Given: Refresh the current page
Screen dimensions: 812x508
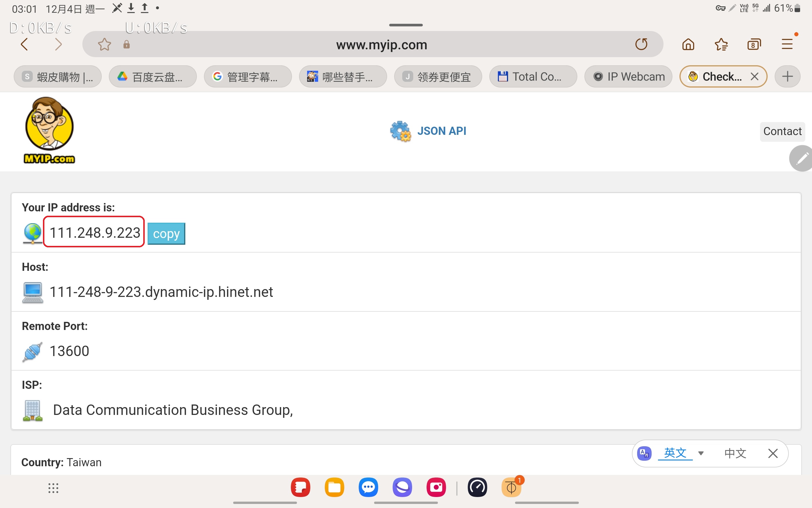Looking at the screenshot, I should (641, 44).
